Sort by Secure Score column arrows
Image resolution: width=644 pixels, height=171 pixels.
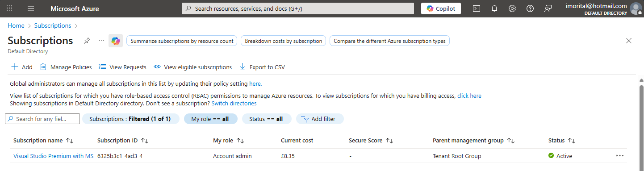[x=389, y=141]
